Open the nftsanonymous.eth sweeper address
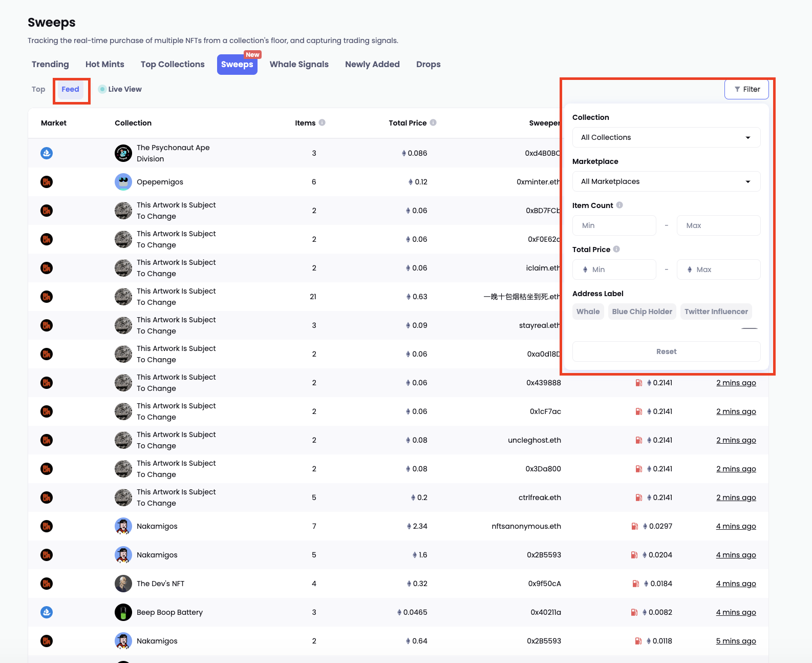This screenshot has height=663, width=812. coord(526,526)
